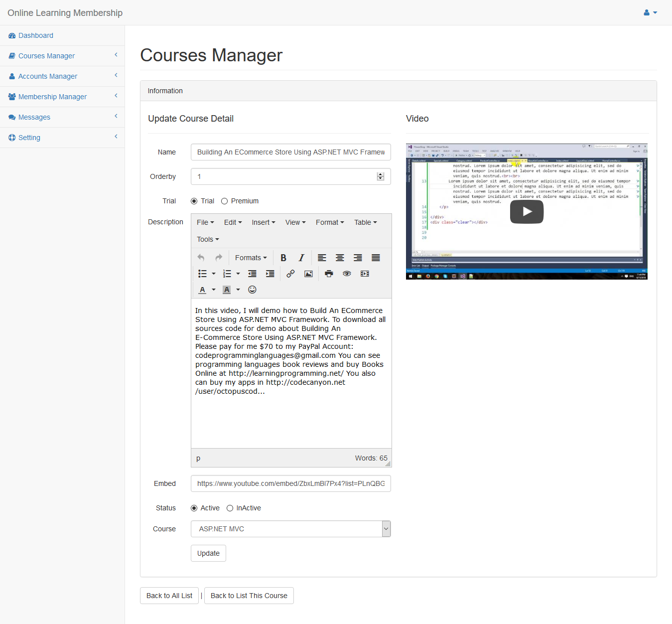Open the Formats dropdown
The height and width of the screenshot is (624, 672).
[x=251, y=258]
